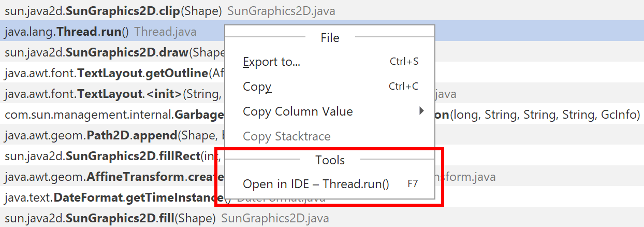Open in IDE – Thread.run() entry
Screen dimensions: 644x227
point(330,184)
